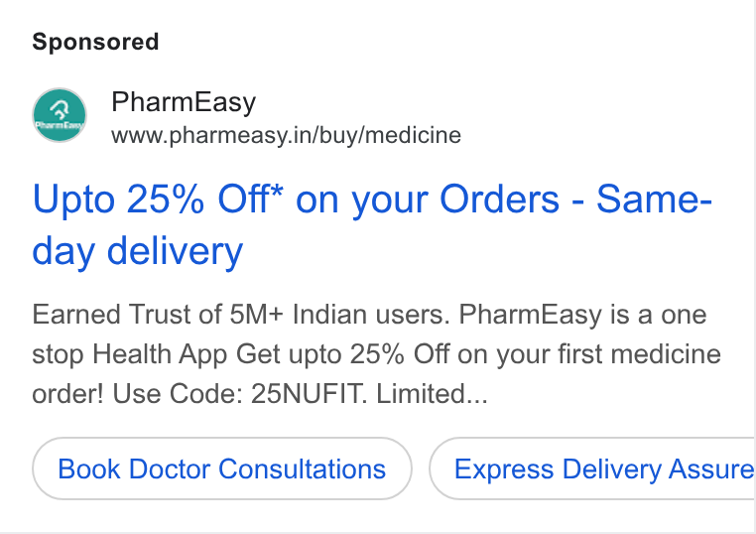This screenshot has width=756, height=534.
Task: Click the 'Same-' text ending headline's first line
Action: [654, 199]
